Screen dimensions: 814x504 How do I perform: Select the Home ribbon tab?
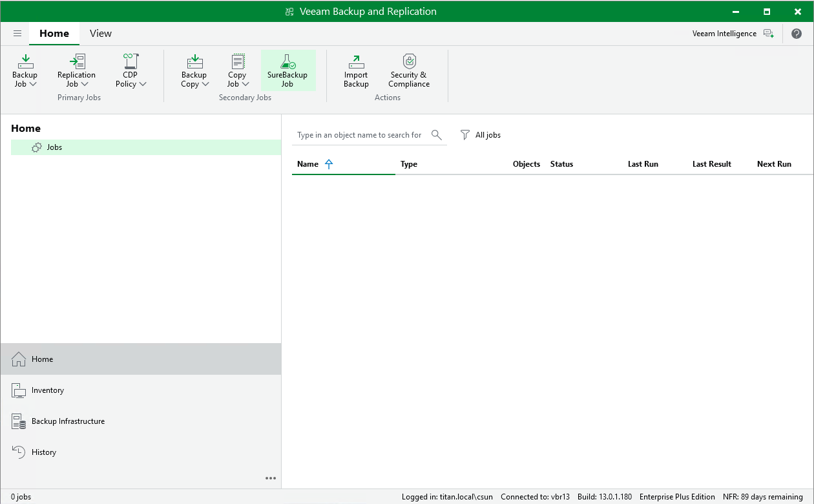(x=54, y=34)
